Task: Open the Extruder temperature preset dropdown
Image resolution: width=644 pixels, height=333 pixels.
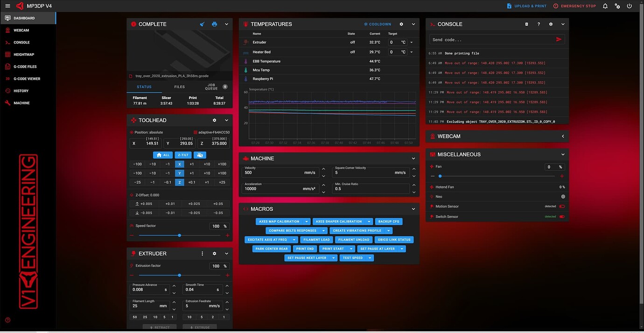Action: [411, 42]
